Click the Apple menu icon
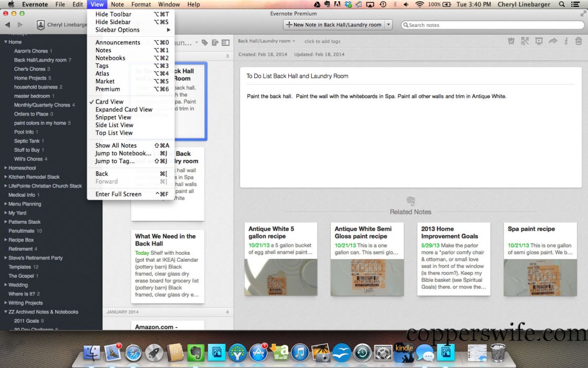 point(11,5)
